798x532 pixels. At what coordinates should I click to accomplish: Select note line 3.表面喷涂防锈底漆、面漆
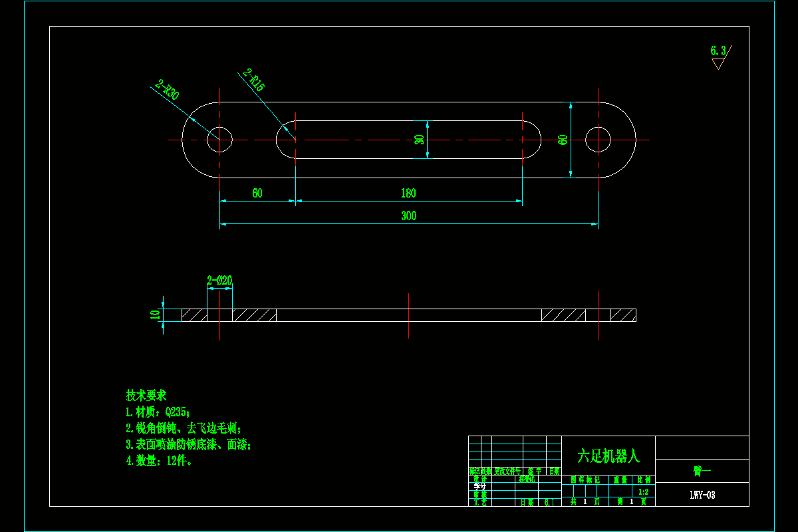coord(188,444)
